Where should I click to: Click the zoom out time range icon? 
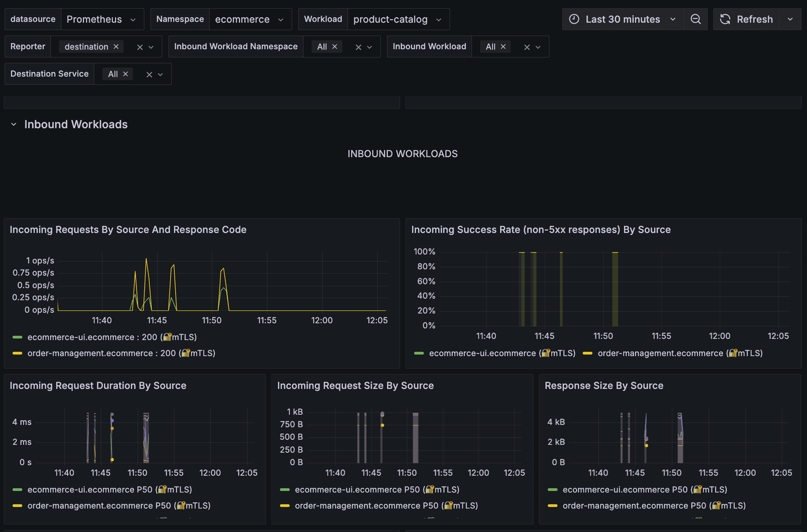(696, 19)
